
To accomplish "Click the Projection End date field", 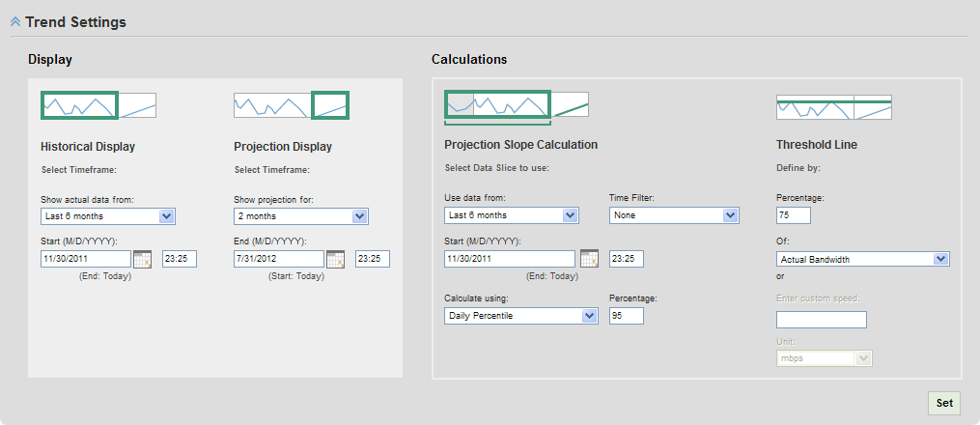I will (x=278, y=259).
